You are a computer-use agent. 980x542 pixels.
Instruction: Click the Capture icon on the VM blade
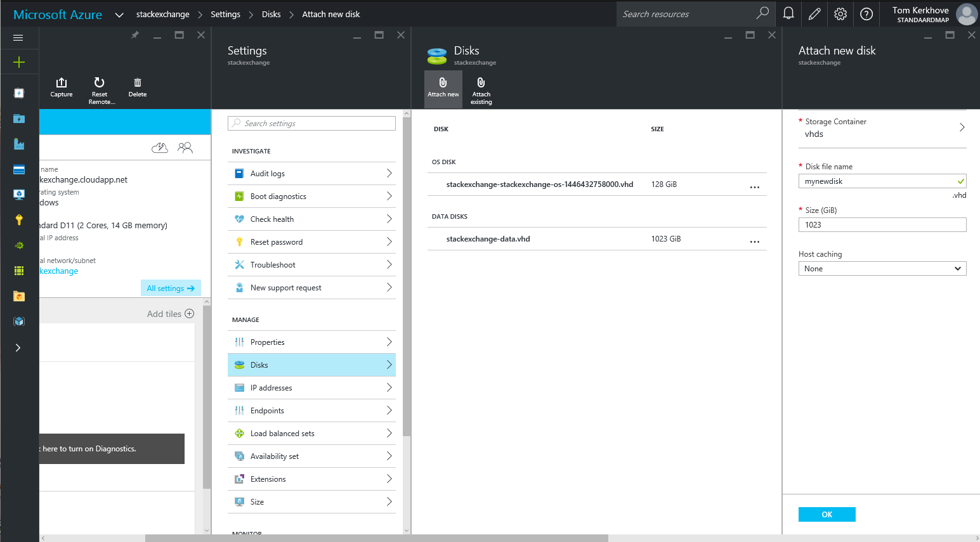point(61,87)
